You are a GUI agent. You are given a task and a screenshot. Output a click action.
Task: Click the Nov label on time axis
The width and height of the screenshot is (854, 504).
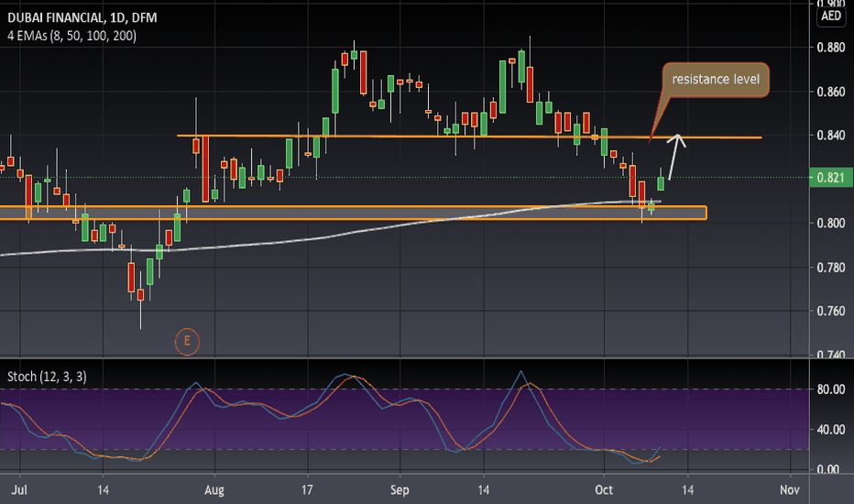pyautogui.click(x=789, y=490)
